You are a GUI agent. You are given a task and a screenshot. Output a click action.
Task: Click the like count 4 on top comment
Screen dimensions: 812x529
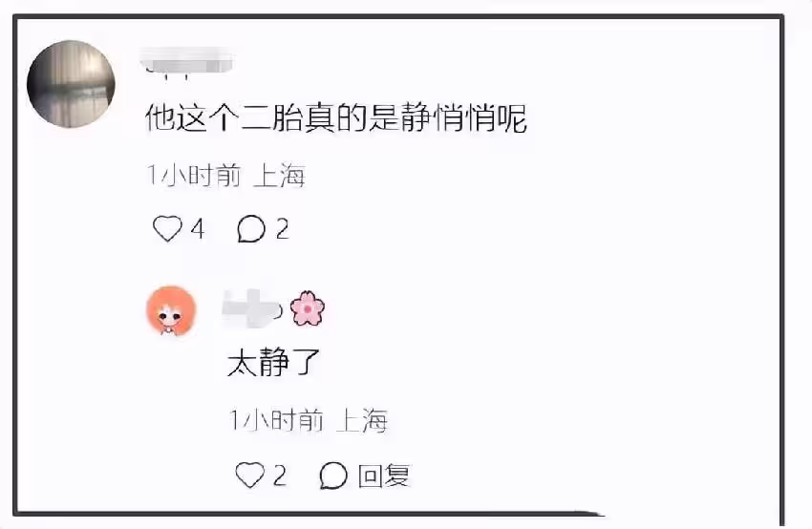click(x=198, y=228)
